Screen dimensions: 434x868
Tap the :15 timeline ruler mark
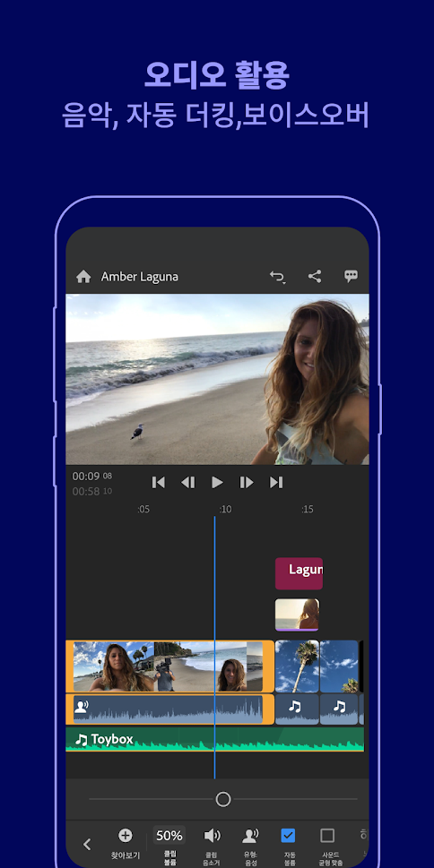[307, 510]
